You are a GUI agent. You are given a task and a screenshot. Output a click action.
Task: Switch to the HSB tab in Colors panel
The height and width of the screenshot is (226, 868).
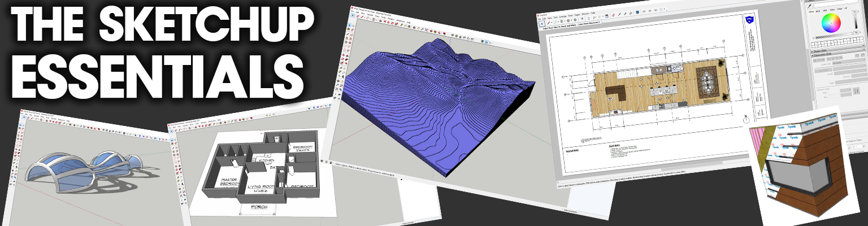(x=824, y=11)
